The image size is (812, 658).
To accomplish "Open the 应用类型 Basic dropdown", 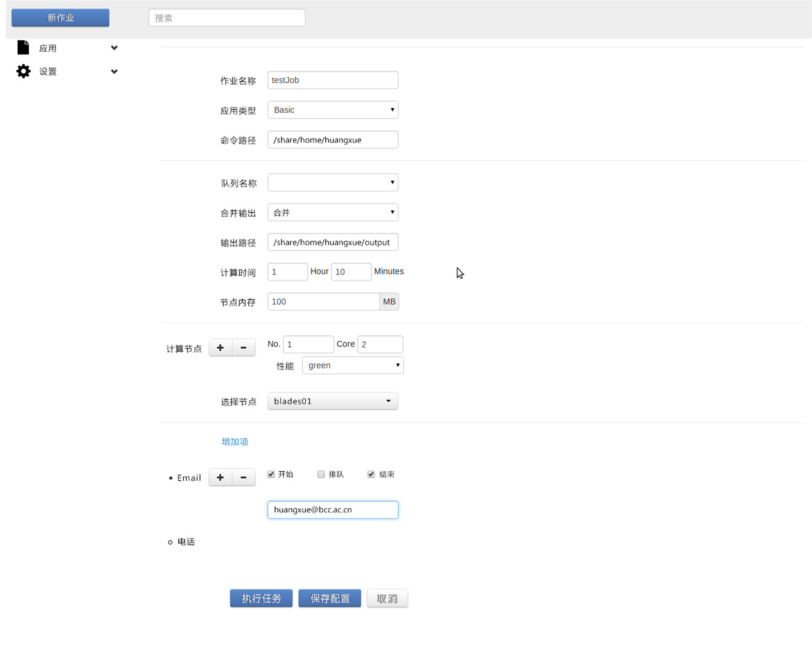I will click(x=332, y=110).
